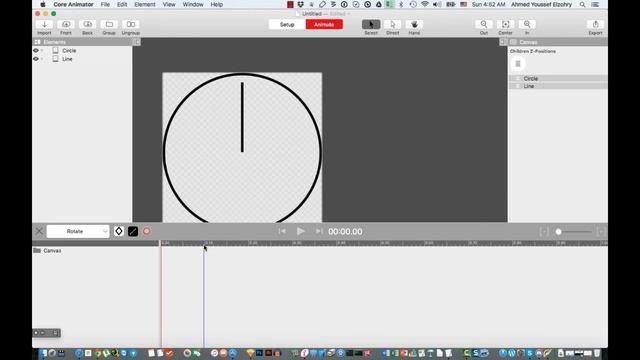Open the Element menu

click(x=145, y=4)
